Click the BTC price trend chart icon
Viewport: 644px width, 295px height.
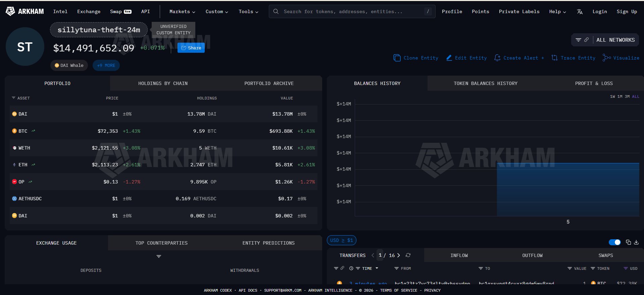tap(33, 131)
